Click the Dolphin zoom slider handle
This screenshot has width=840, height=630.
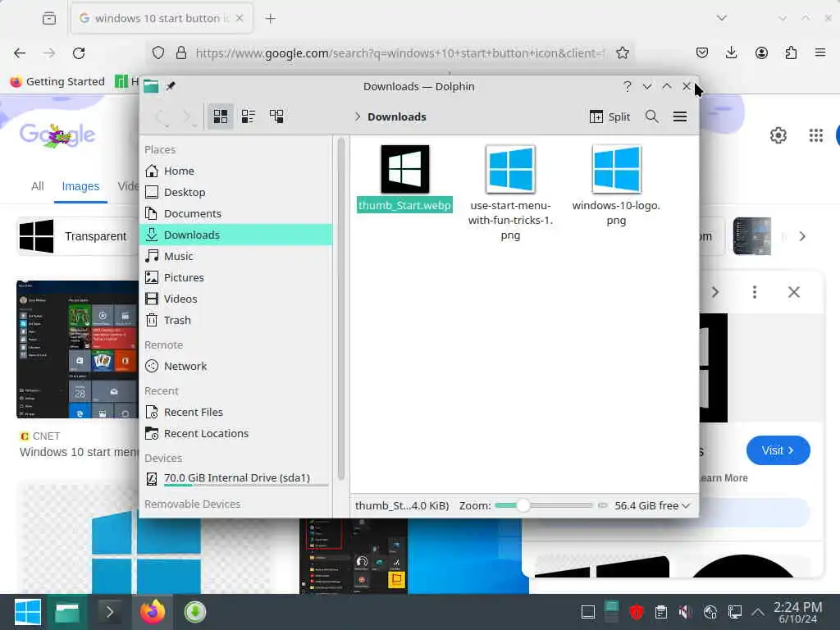tap(523, 505)
